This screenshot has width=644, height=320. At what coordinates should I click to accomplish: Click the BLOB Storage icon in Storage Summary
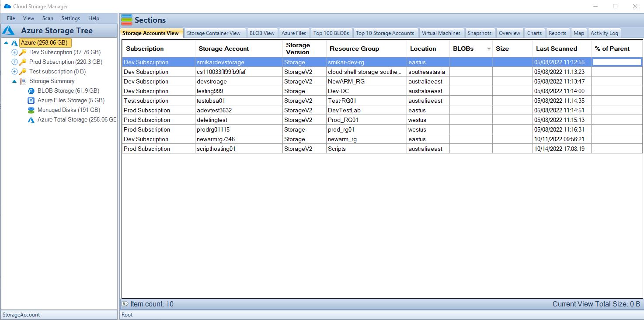pos(31,91)
